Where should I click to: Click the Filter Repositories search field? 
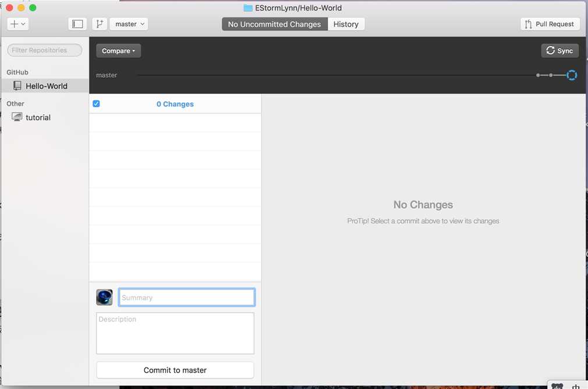tap(45, 50)
